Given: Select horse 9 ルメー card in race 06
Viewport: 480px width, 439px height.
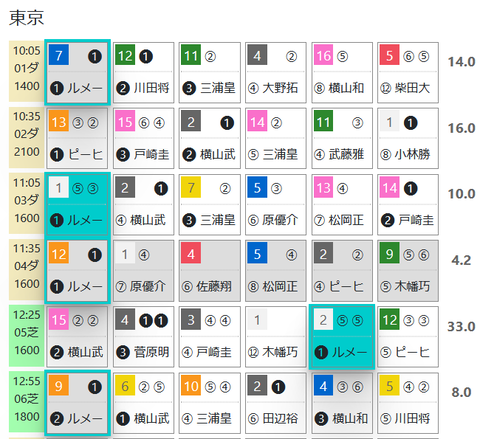Looking at the screenshot, I should 77,403.
